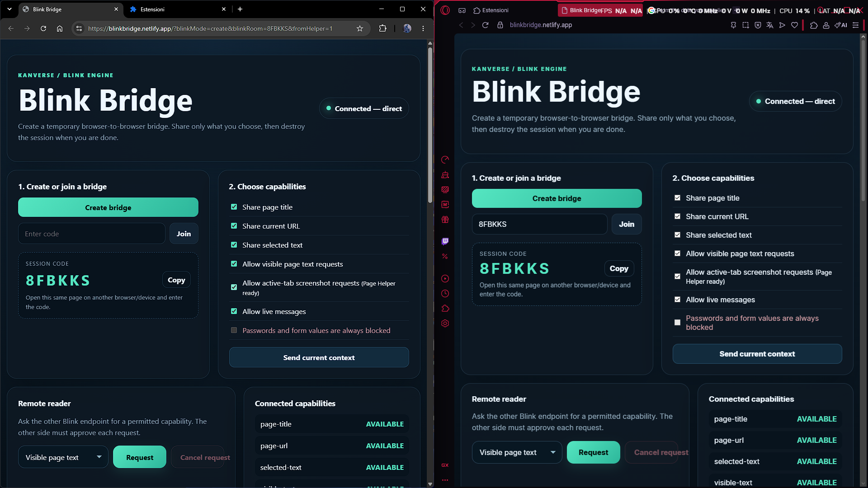Click the ad-blocker shield icon in Opera

coord(758,25)
